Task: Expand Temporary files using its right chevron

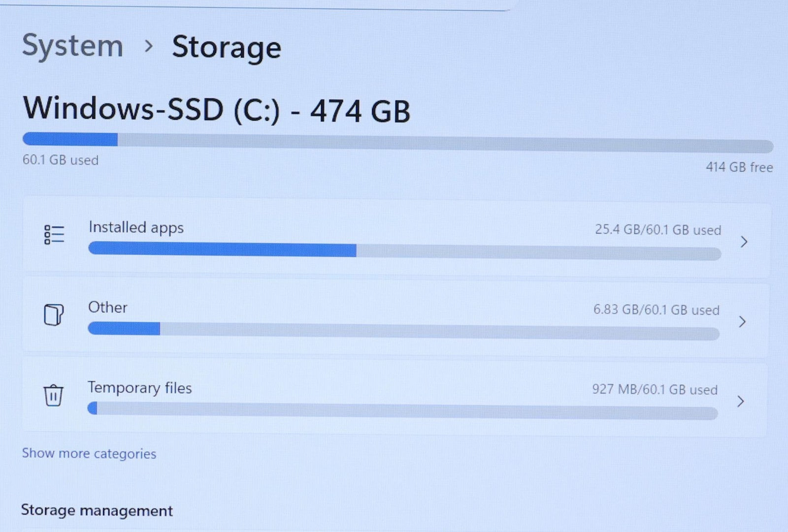Action: (740, 401)
